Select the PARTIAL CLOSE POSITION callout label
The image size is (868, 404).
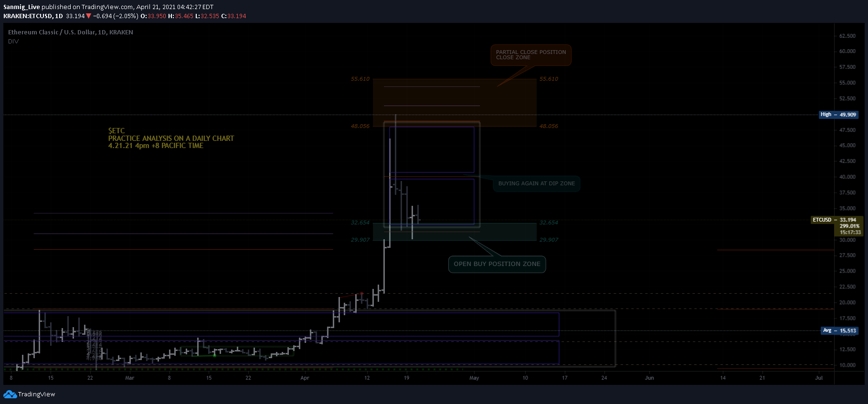pos(531,55)
